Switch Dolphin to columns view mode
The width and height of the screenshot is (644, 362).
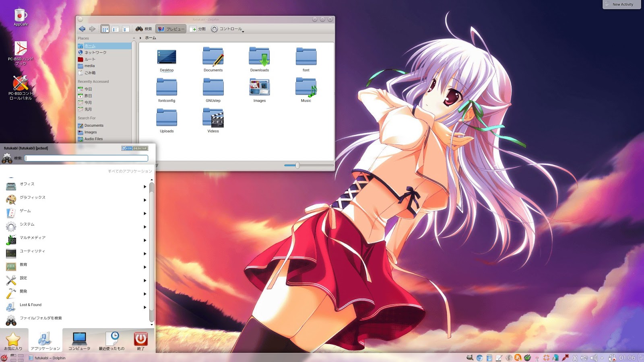coord(126,29)
